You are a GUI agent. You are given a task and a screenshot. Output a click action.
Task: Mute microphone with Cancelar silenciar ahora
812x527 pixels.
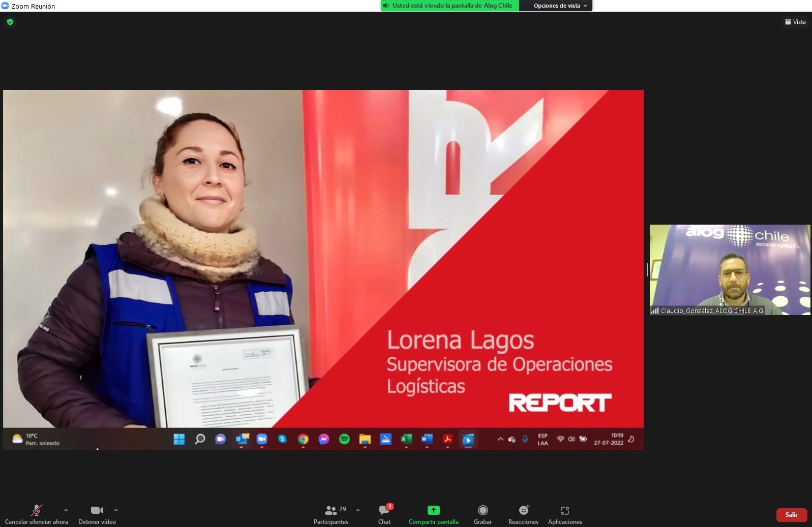37,514
